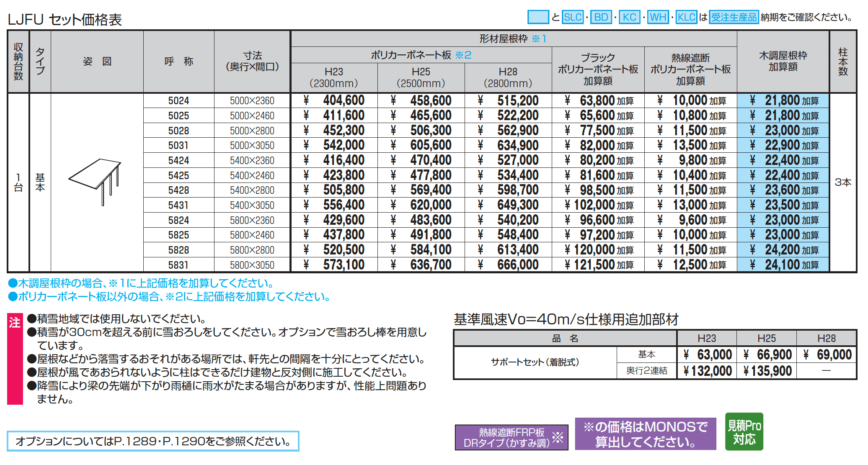The width and height of the screenshot is (868, 465).
Task: Click price ¥429,600 for 5824 H23
Action: pos(334,220)
